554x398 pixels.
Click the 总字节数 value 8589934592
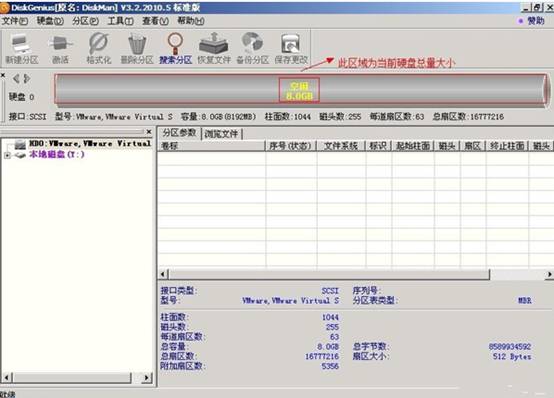pyautogui.click(x=509, y=347)
